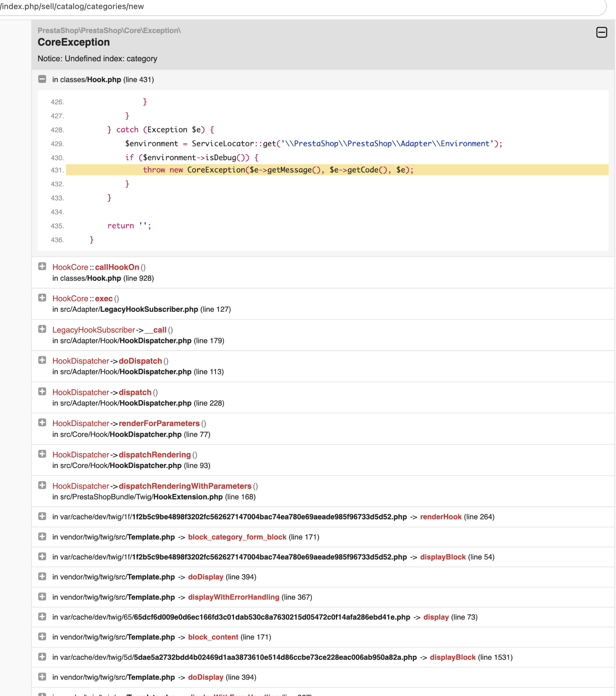This screenshot has height=696, width=616.
Task: Click the renderHook method link
Action: 441,517
